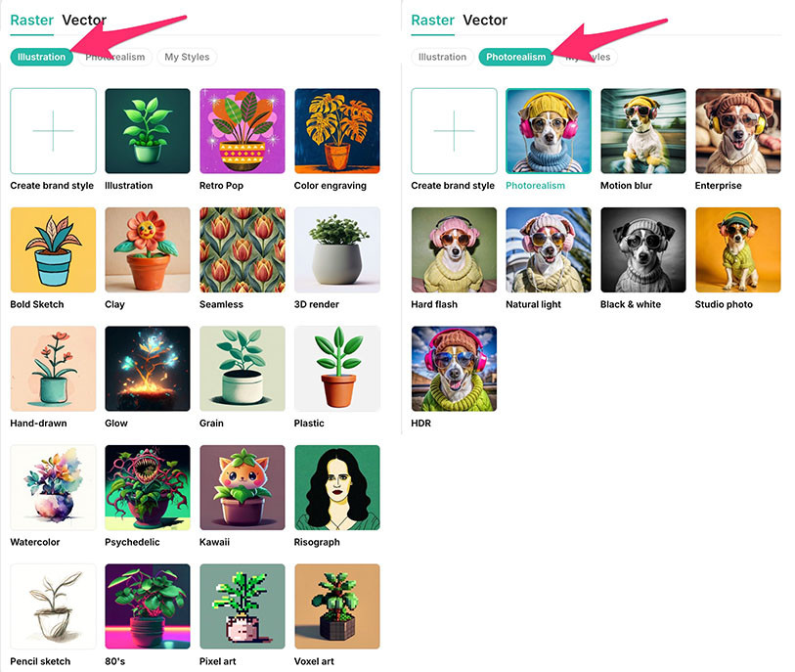Click the plus icon under Illustration
The width and height of the screenshot is (795, 672).
53,131
